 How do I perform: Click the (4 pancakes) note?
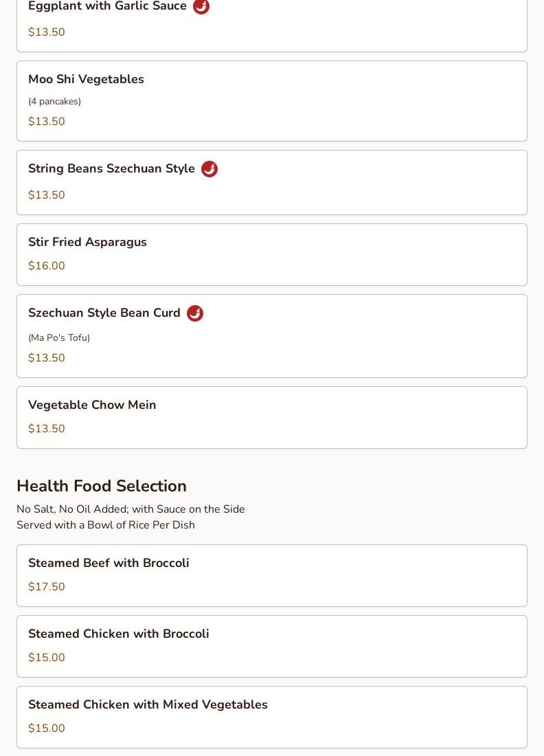click(54, 101)
